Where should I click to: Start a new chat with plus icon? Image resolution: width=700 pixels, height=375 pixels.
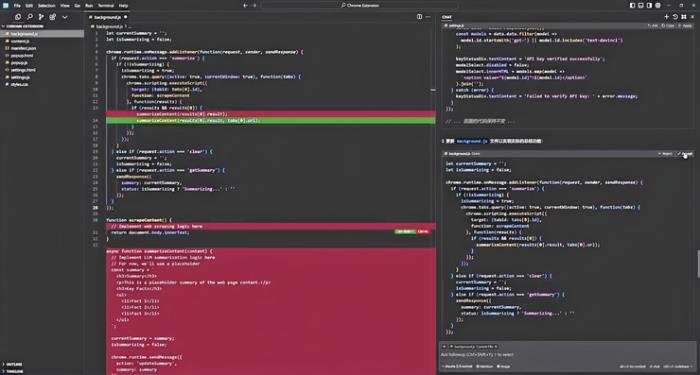(667, 17)
